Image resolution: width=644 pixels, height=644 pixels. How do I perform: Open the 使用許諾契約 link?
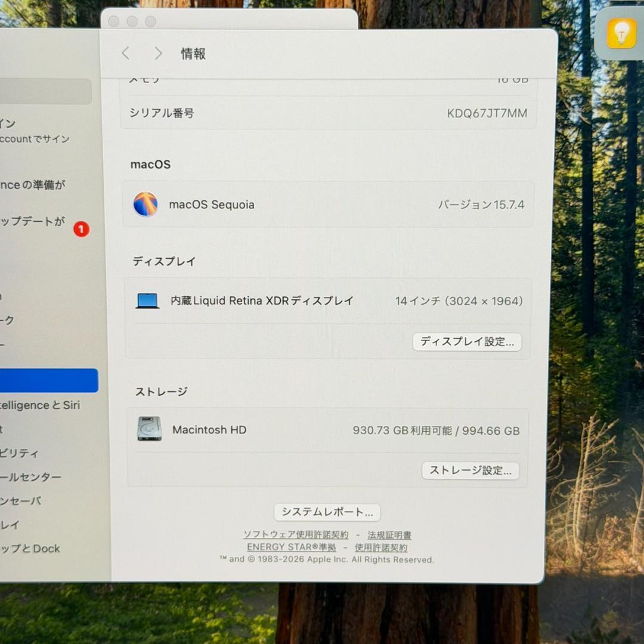coord(382,547)
